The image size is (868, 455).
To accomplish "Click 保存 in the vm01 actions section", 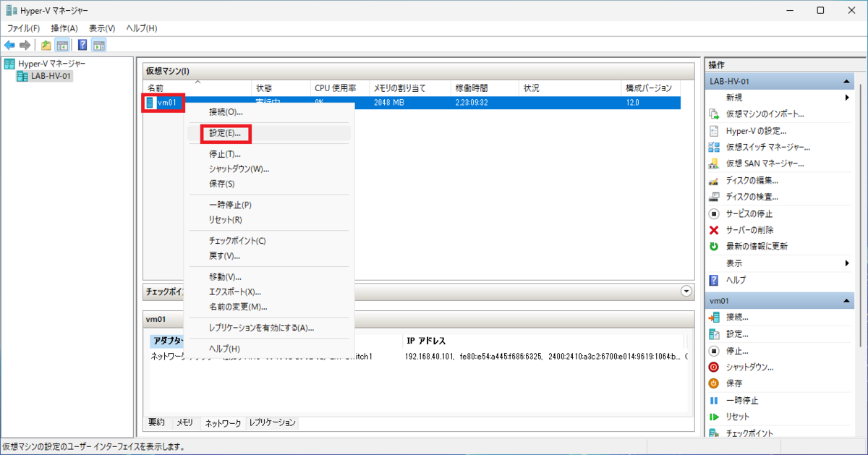I will pyautogui.click(x=734, y=383).
